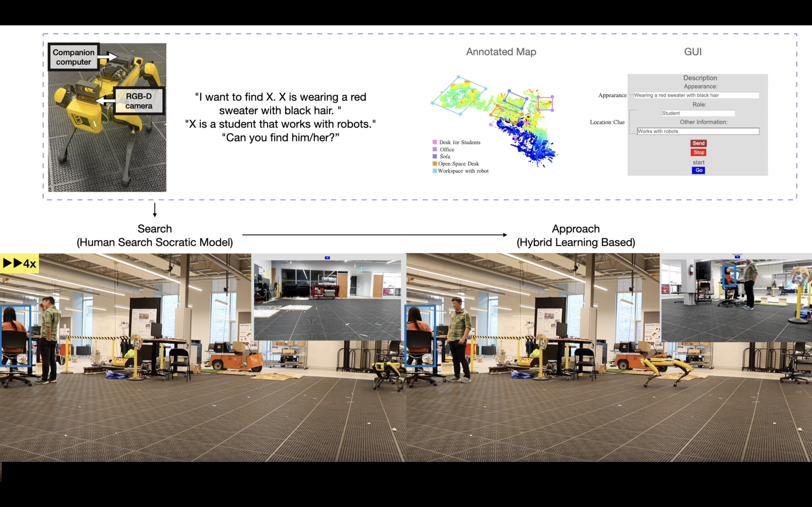Click the play button icon

click(x=6, y=264)
